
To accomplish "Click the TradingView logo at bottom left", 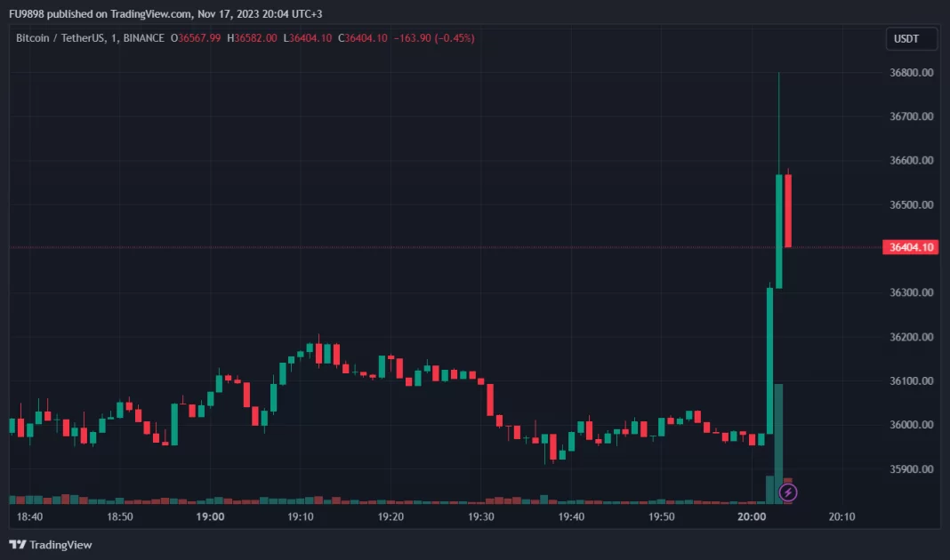I will click(x=51, y=544).
